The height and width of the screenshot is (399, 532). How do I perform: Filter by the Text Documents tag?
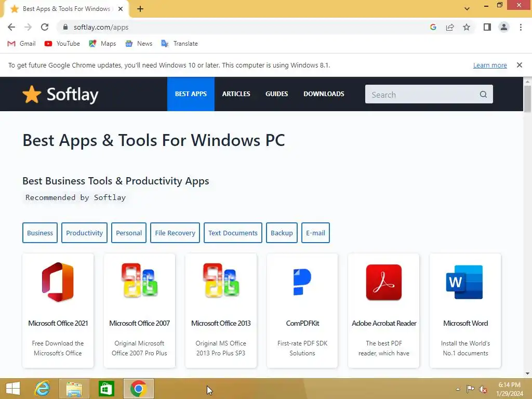(x=233, y=233)
